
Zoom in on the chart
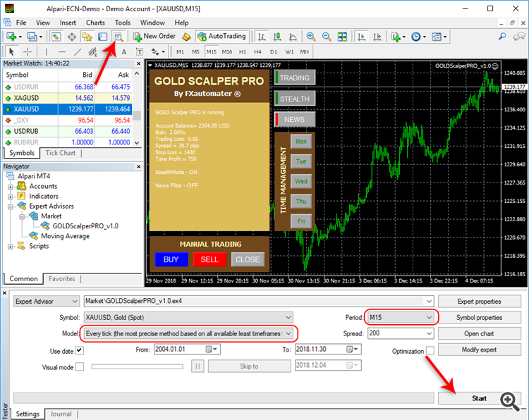coord(311,37)
